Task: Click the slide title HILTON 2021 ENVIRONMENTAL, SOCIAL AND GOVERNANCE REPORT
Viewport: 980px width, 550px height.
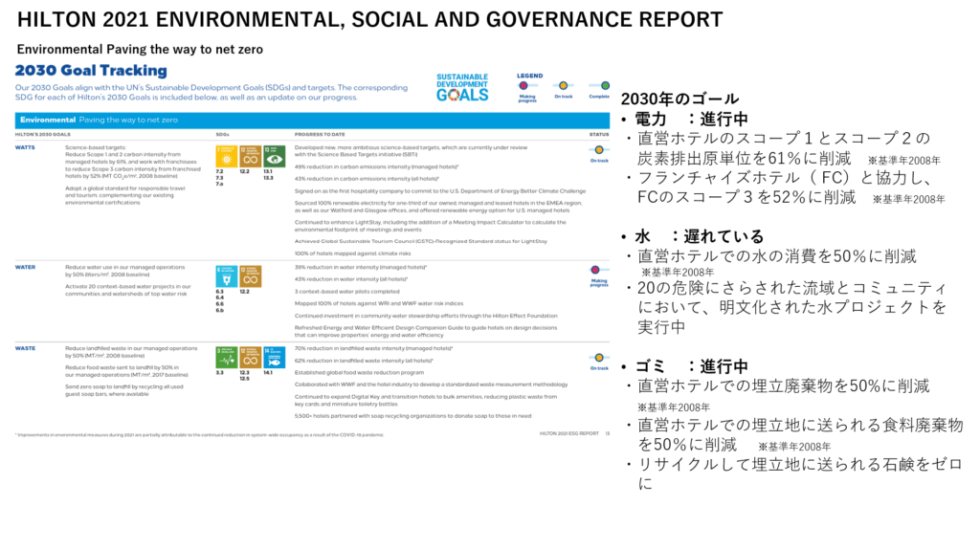Action: click(x=370, y=19)
